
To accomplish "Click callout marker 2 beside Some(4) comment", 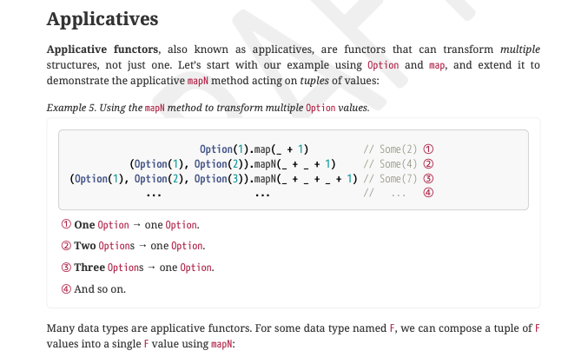I will point(427,164).
